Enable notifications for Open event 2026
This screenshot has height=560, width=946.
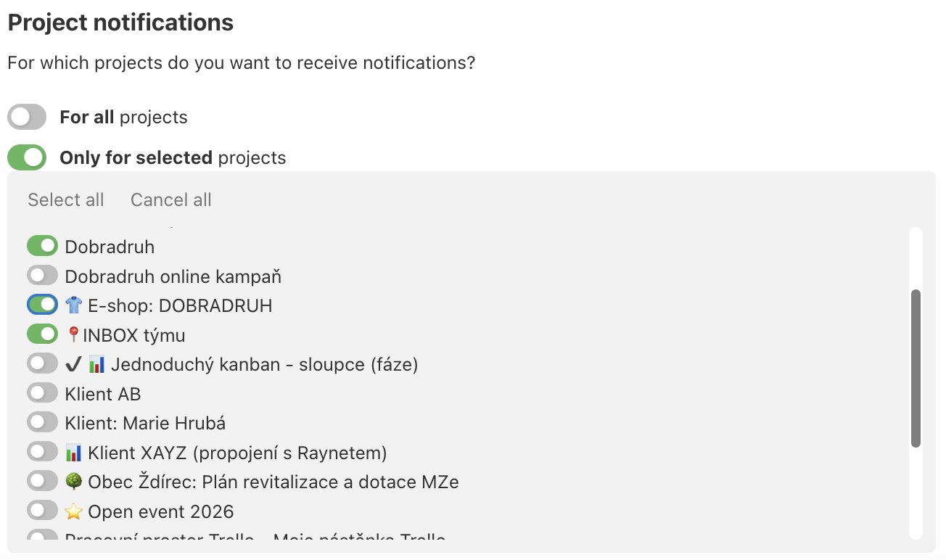tap(42, 510)
